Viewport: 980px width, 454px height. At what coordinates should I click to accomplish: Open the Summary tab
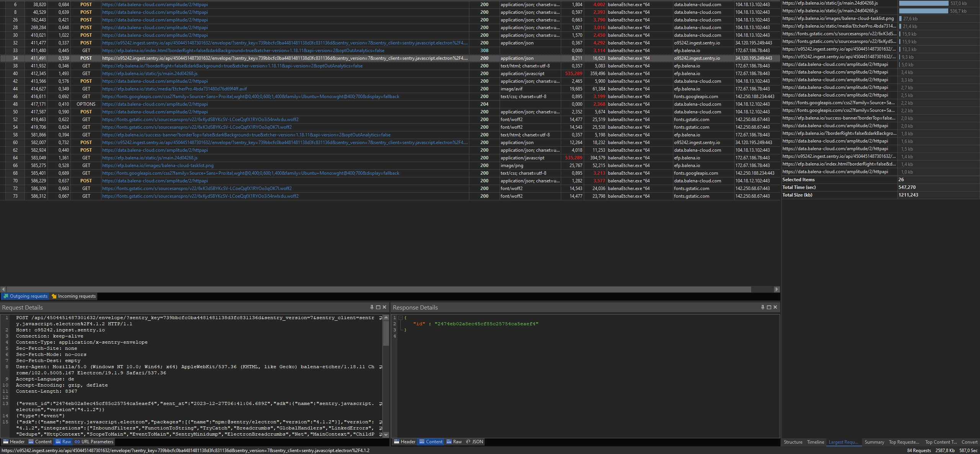(874, 442)
